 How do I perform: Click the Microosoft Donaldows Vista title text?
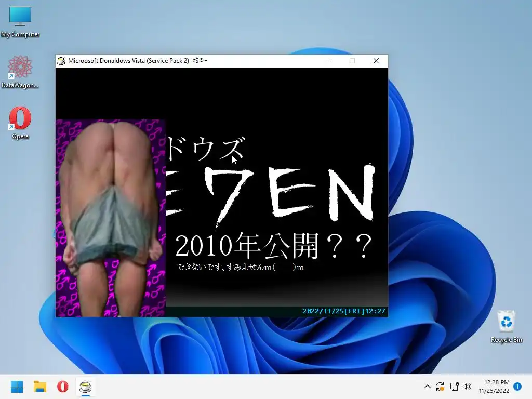click(x=138, y=61)
